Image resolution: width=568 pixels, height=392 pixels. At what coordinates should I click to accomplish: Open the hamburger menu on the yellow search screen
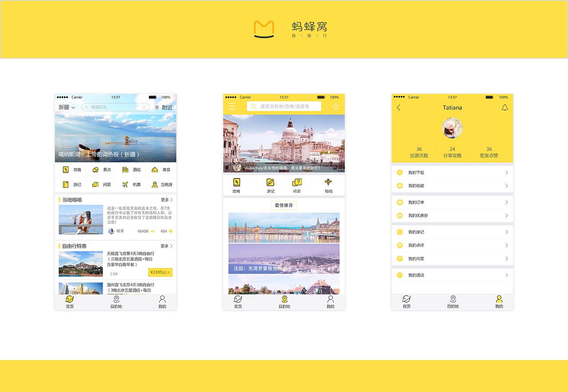[232, 106]
